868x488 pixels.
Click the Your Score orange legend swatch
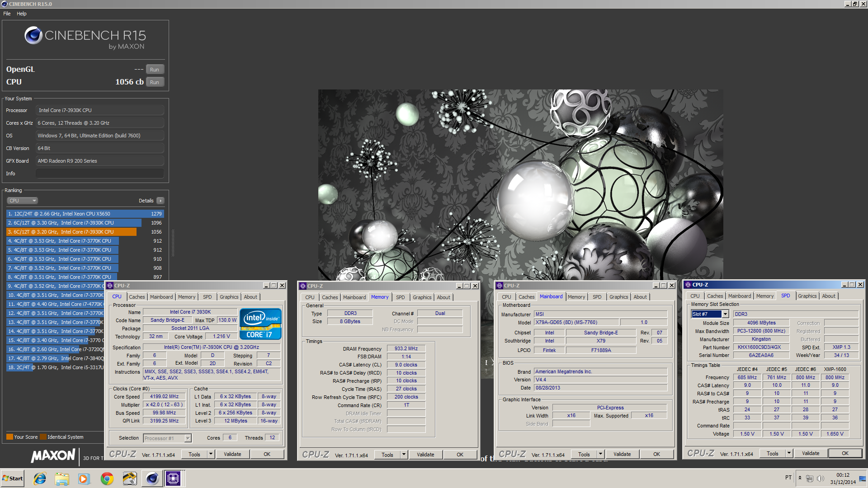pyautogui.click(x=9, y=437)
